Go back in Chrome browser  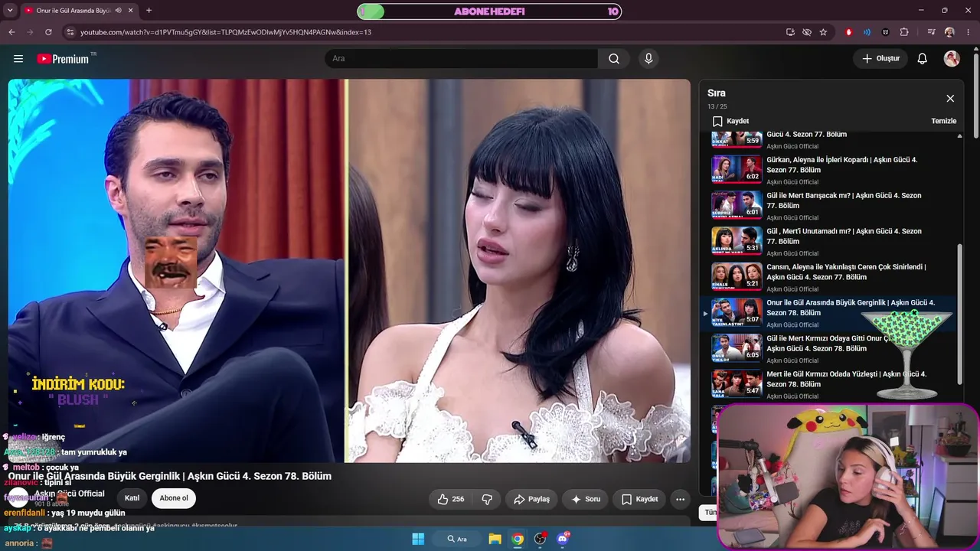[x=11, y=32]
